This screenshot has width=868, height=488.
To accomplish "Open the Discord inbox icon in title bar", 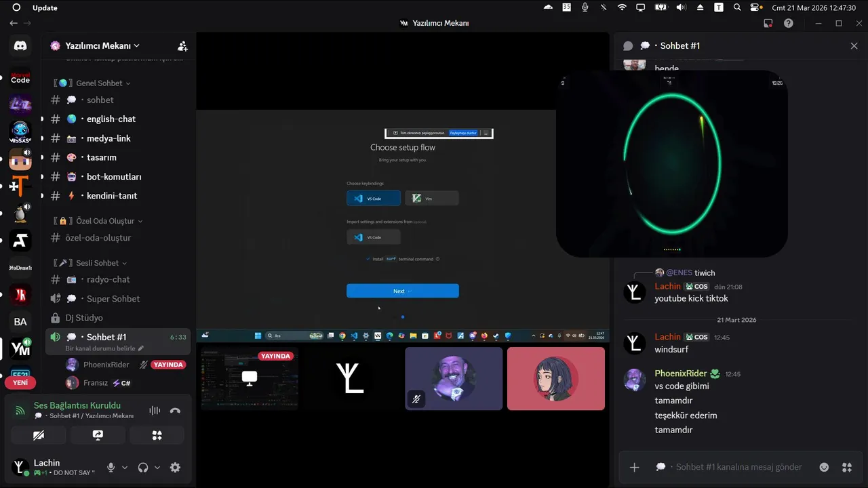I will 768,23.
